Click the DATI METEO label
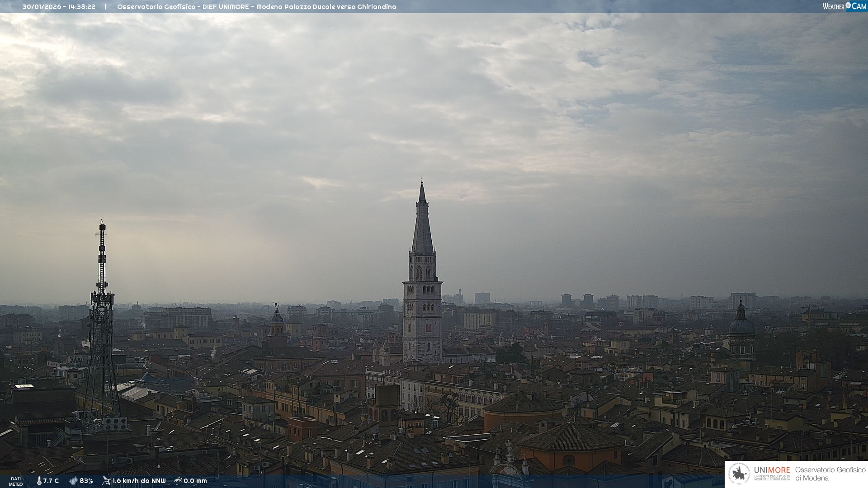The width and height of the screenshot is (868, 488). [16, 481]
